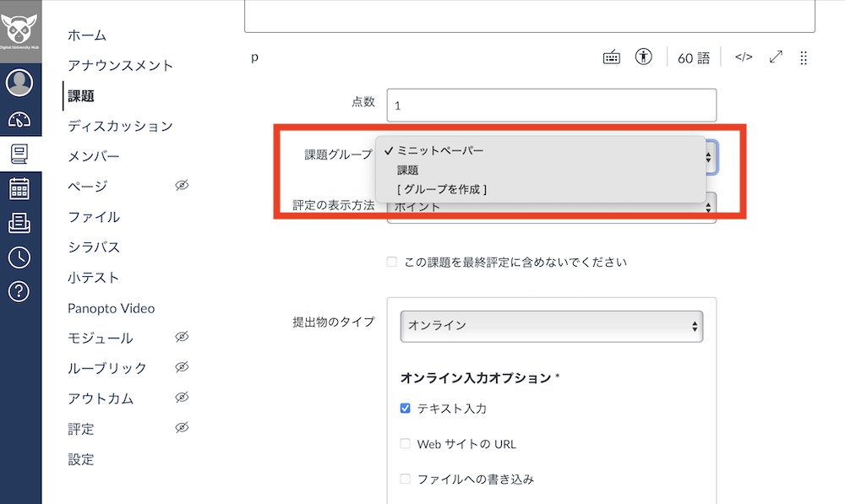Open the keyboard shortcuts help icon
The height and width of the screenshot is (504, 845).
tap(611, 57)
